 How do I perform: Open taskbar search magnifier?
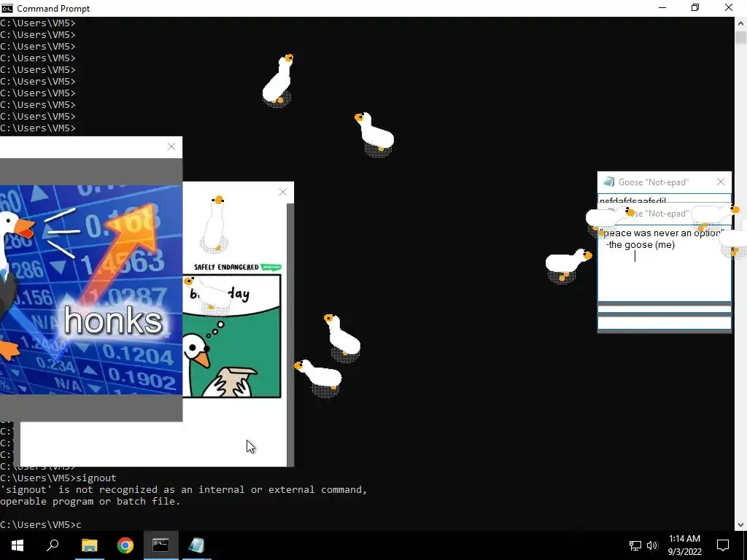click(53, 545)
